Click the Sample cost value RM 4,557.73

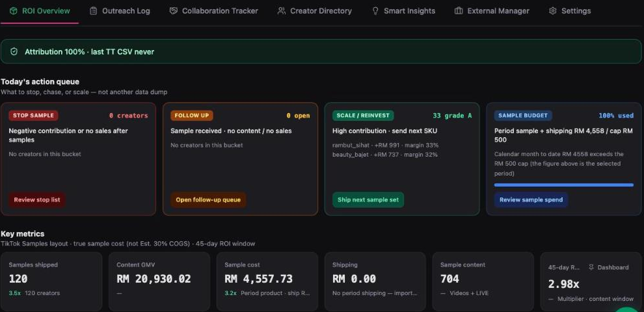point(258,279)
